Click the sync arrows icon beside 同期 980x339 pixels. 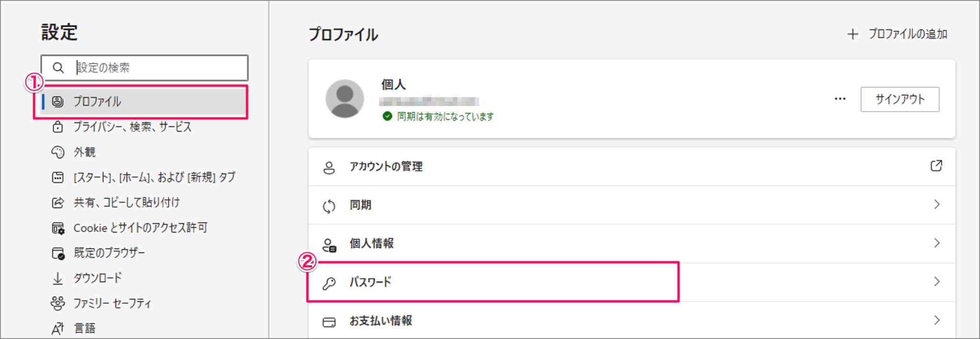329,206
